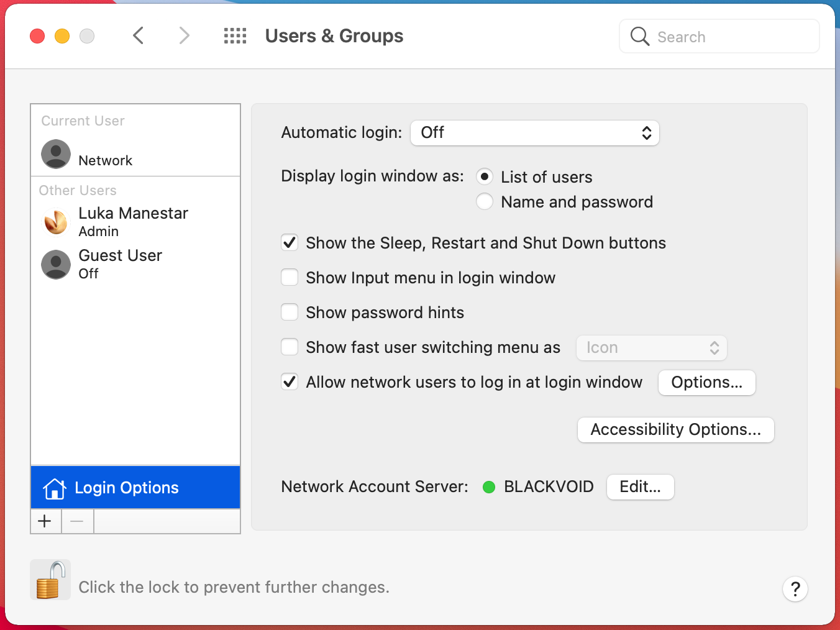This screenshot has width=840, height=630.
Task: Uncheck Show the Sleep, Restart and Shut Down buttons
Action: tap(290, 243)
